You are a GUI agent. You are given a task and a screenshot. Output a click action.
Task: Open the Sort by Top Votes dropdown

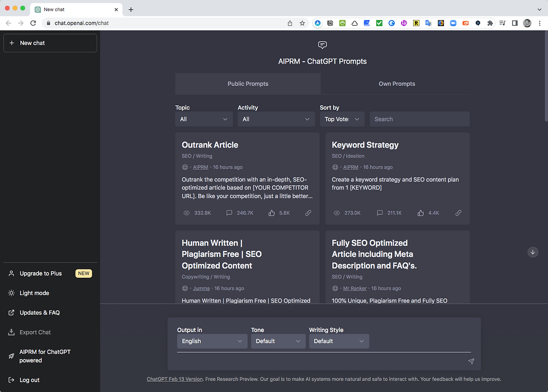(x=342, y=119)
